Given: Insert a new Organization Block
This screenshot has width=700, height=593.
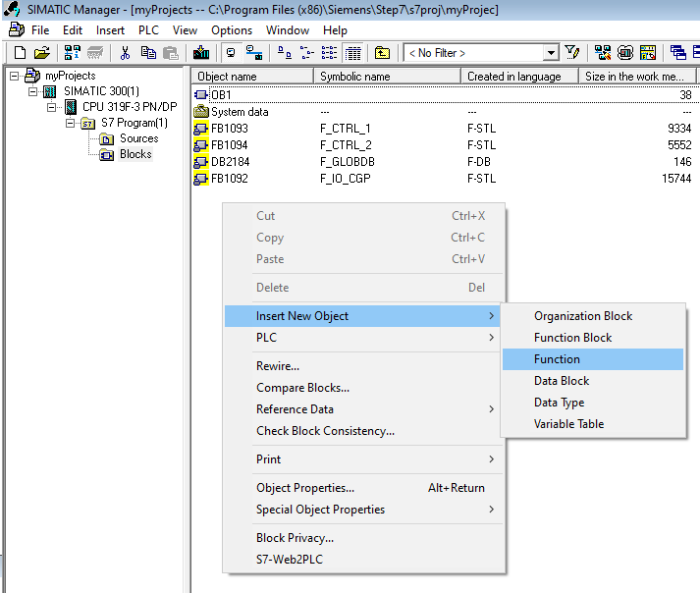Looking at the screenshot, I should 593,316.
